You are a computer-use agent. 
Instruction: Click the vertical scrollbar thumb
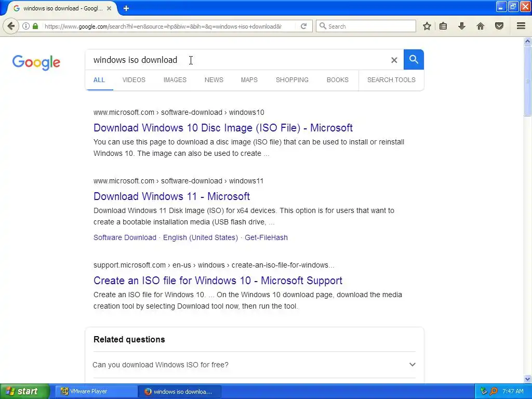click(527, 81)
